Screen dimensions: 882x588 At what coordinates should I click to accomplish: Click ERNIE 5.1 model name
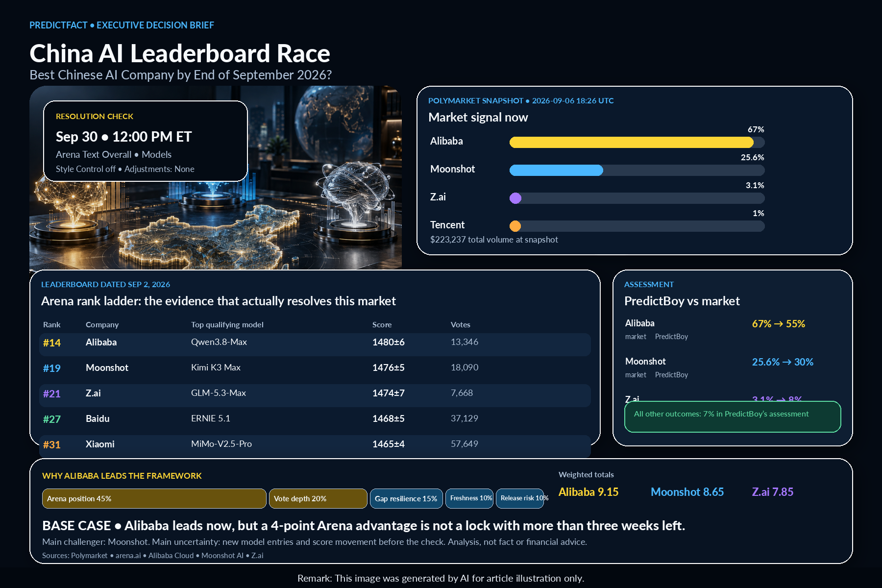coord(211,418)
